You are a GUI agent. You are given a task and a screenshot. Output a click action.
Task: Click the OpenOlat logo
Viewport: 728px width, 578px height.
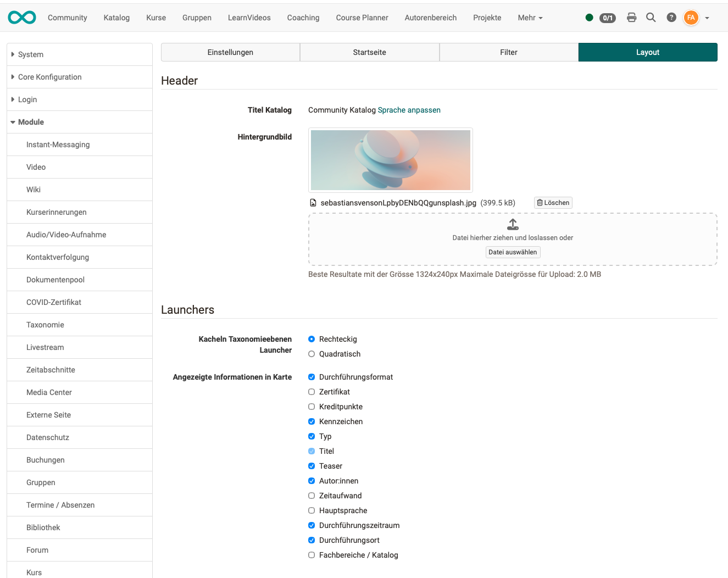21,17
